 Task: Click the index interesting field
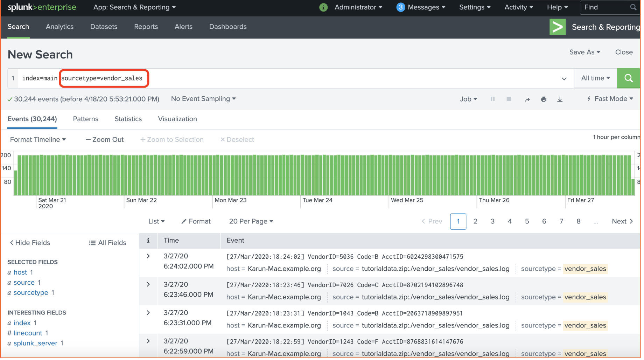[22, 324]
